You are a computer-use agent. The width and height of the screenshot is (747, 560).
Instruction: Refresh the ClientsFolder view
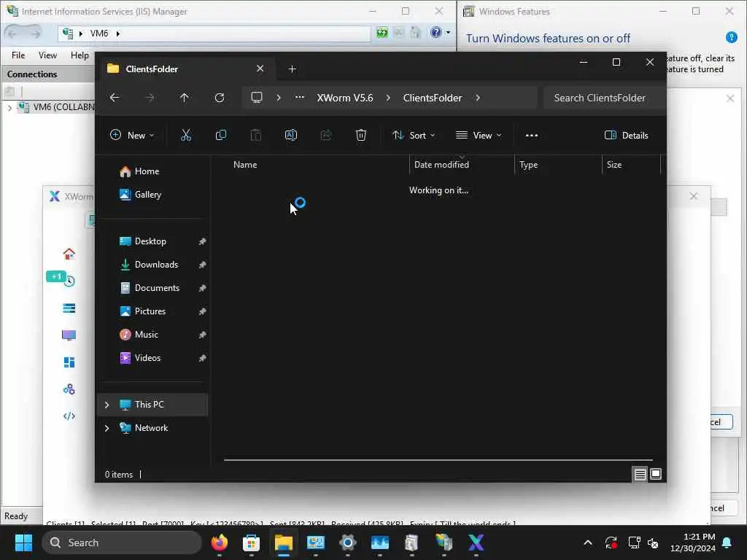tap(219, 98)
